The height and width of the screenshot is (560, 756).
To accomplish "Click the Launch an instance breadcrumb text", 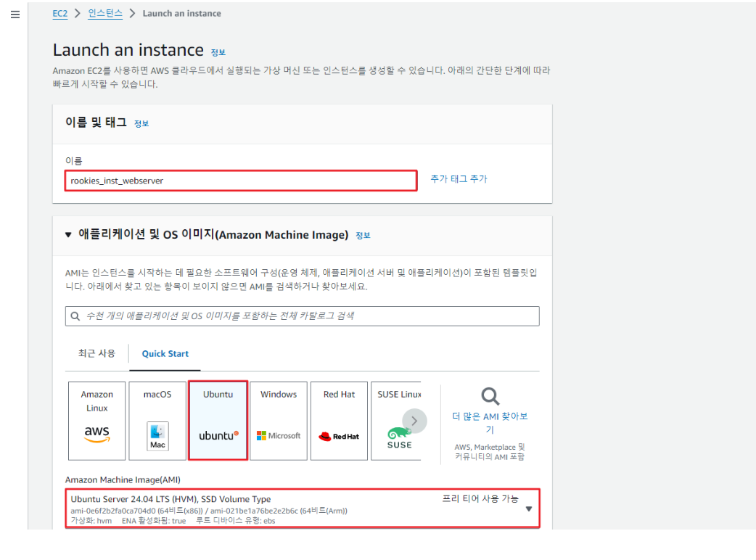I will click(182, 14).
